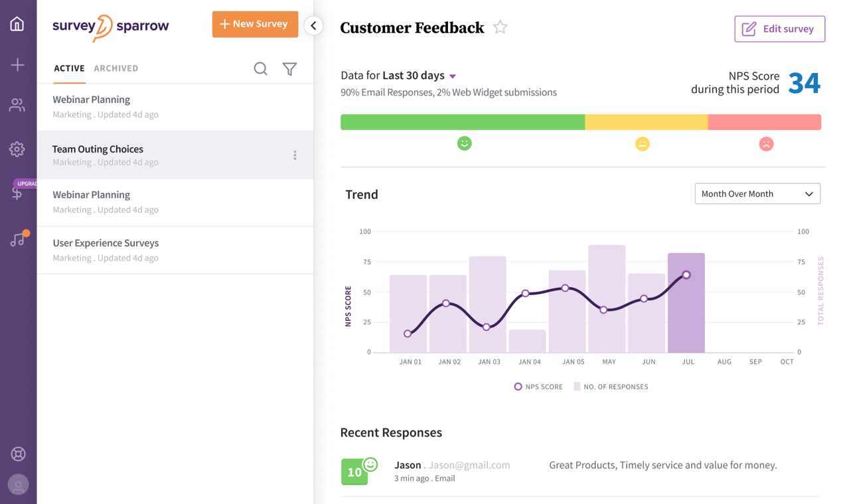This screenshot has width=843, height=504.
Task: Click the green segment of the NPS bar
Action: [x=462, y=122]
